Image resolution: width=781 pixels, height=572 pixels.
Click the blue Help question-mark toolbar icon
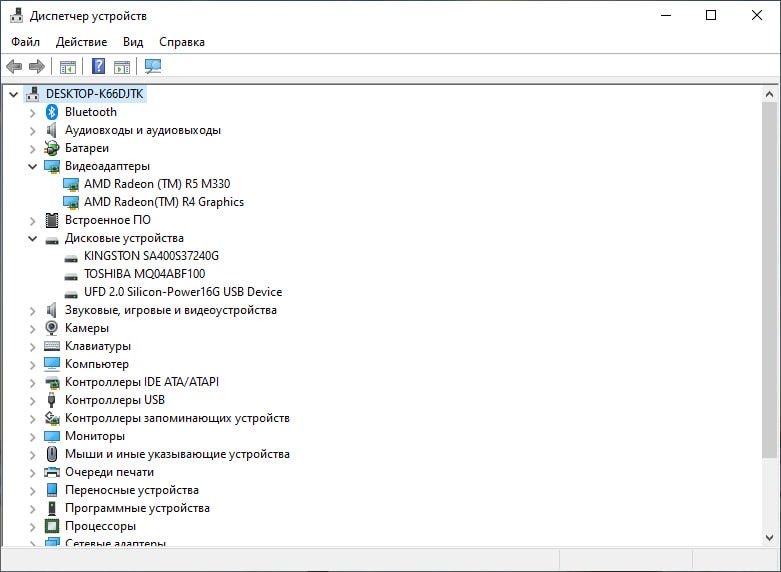tap(99, 66)
